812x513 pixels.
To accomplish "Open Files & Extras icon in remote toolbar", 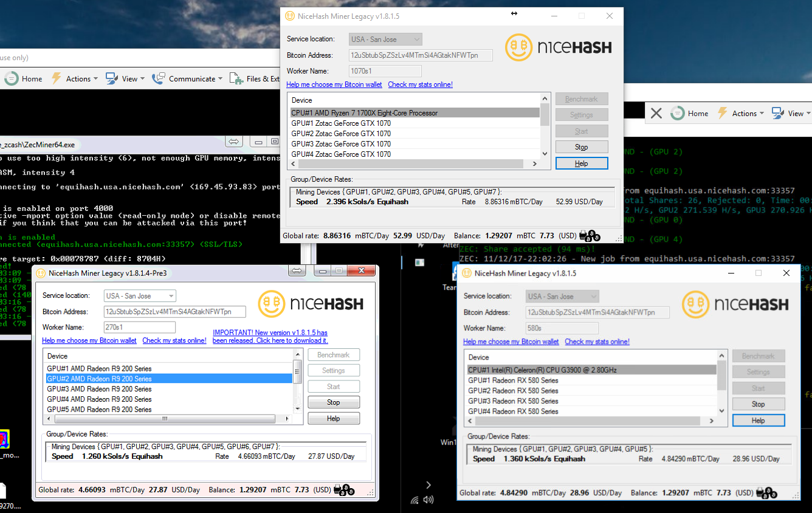I will (236, 78).
